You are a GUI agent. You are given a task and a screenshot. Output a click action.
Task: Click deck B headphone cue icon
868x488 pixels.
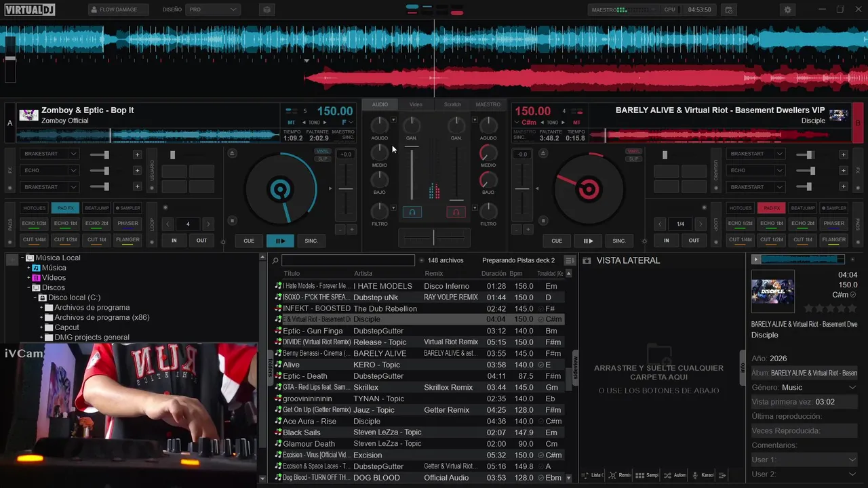(x=456, y=212)
